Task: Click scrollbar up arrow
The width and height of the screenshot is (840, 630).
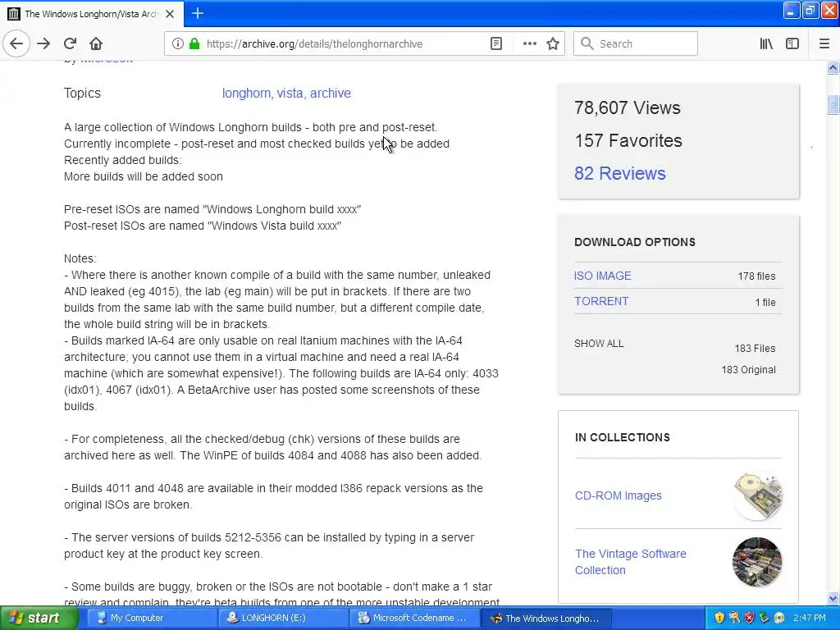Action: click(x=833, y=67)
